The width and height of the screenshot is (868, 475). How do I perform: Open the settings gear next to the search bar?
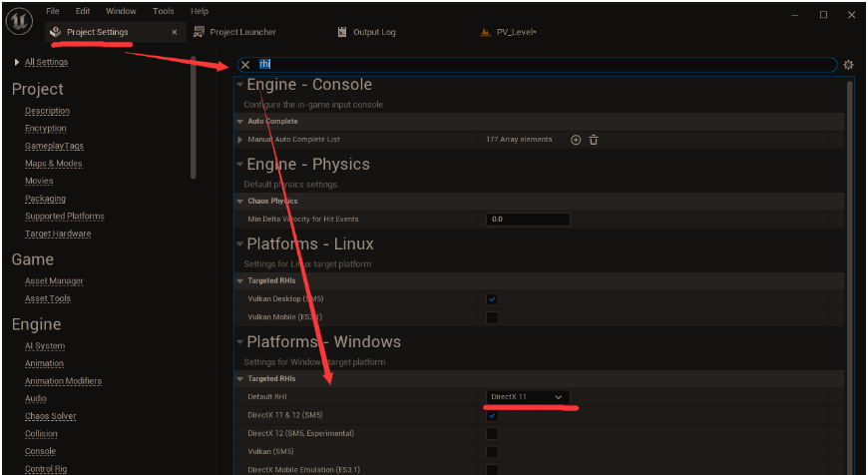click(848, 65)
